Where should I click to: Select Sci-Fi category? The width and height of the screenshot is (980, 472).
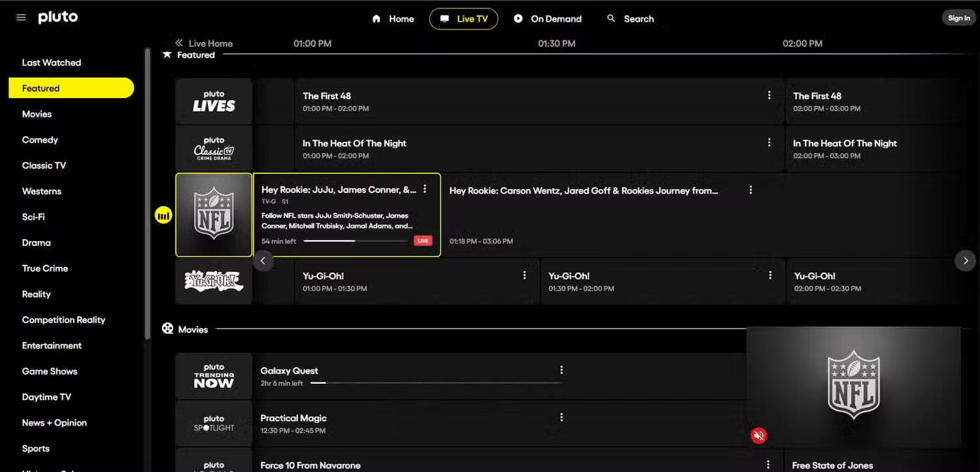[x=33, y=217]
